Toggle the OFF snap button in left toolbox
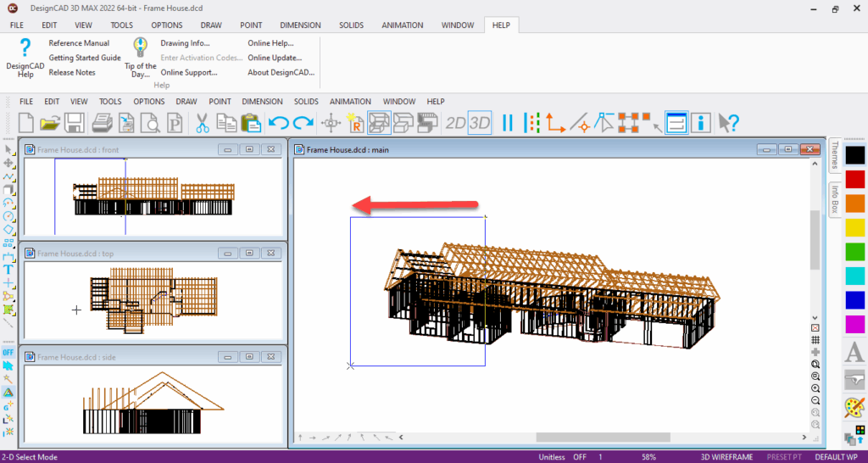The height and width of the screenshot is (463, 868). click(x=8, y=352)
